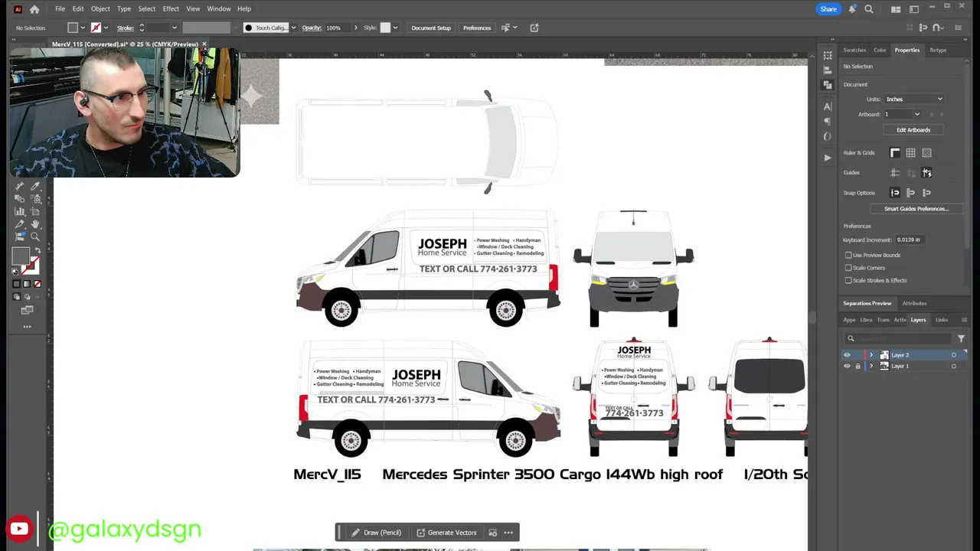Expand Layer 2 disclosure arrow
Screen dimensions: 980x551
[871, 355]
